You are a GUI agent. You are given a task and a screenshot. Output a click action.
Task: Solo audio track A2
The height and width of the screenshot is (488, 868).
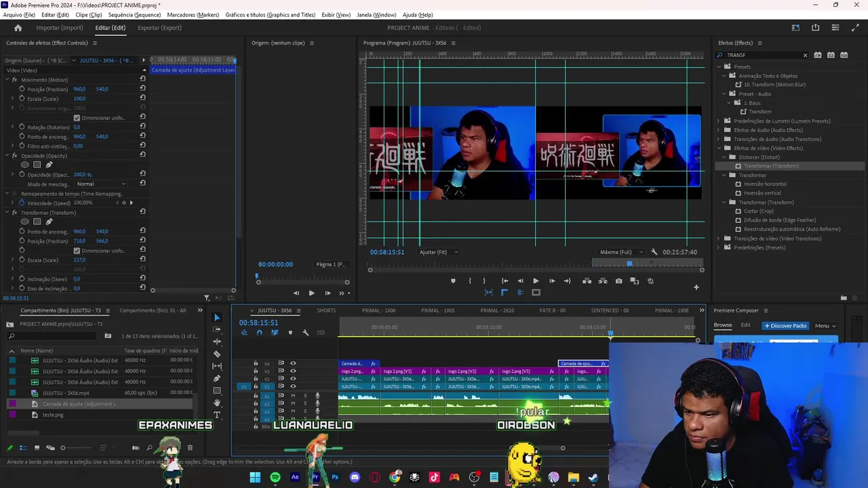pos(305,404)
